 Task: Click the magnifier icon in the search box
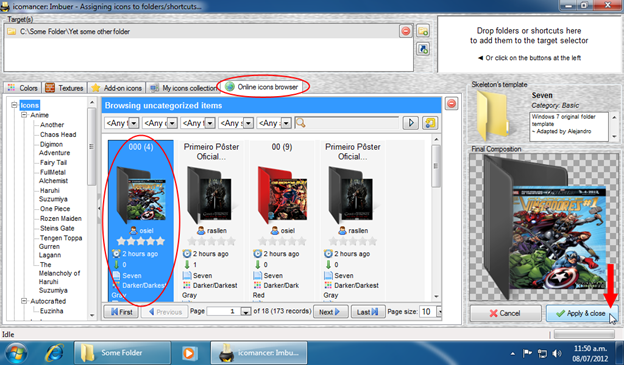(x=301, y=123)
